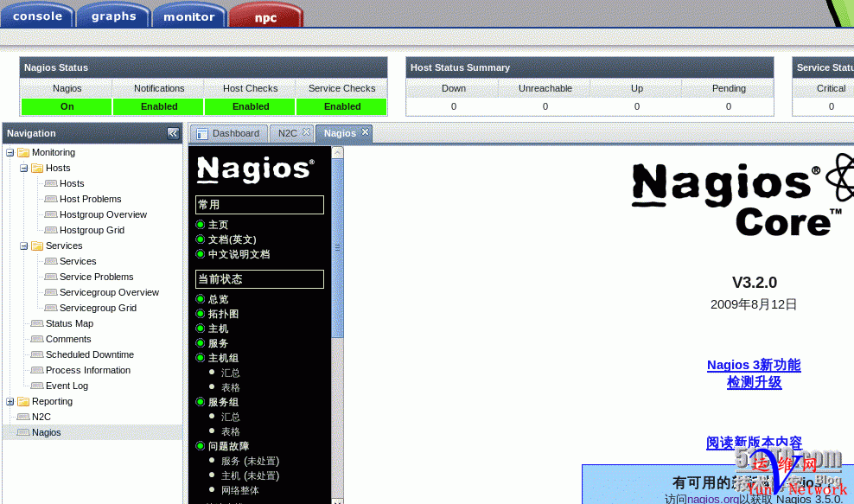Open 文档(英文) in Nagios sidebar
The image size is (854, 504).
232,239
